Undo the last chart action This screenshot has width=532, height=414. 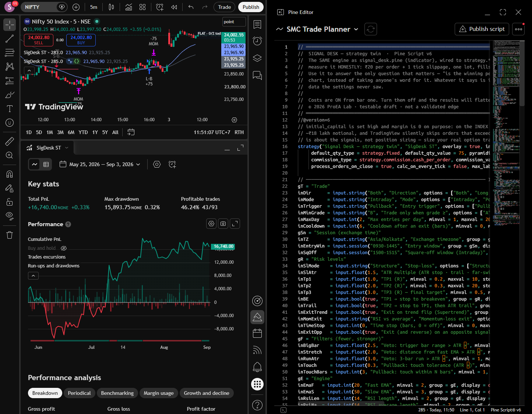191,7
